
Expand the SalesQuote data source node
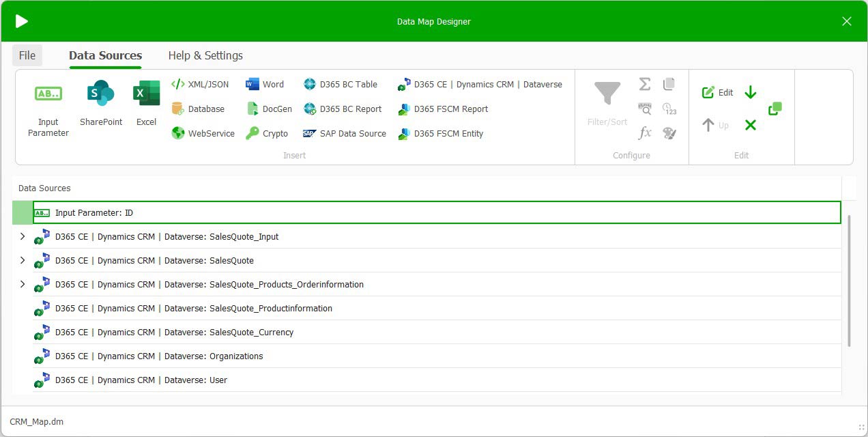click(x=23, y=260)
